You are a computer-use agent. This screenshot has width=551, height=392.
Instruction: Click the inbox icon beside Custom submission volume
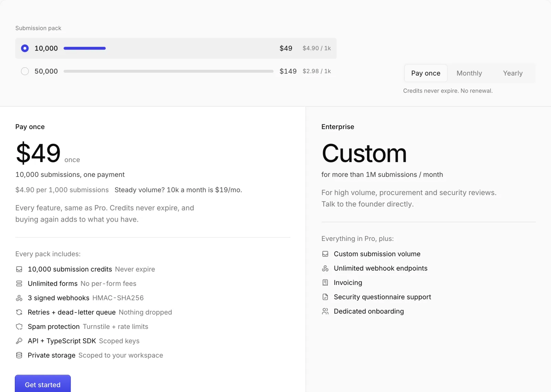325,254
